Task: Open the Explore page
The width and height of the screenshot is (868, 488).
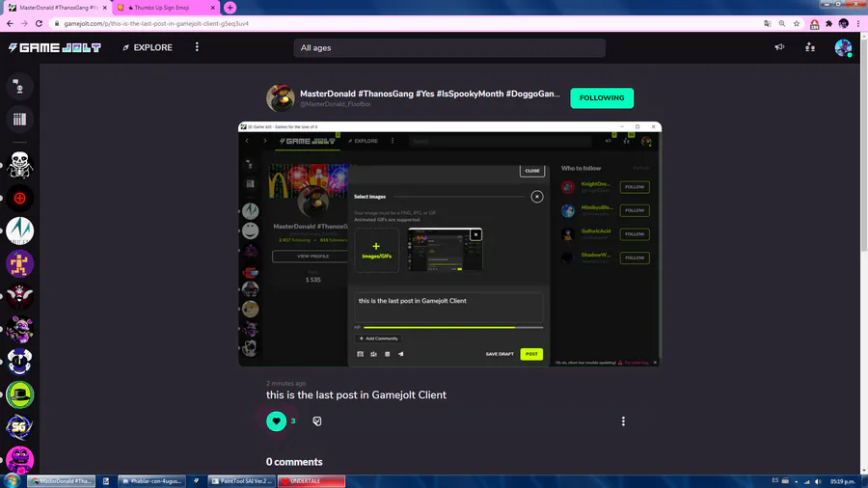Action: click(148, 47)
